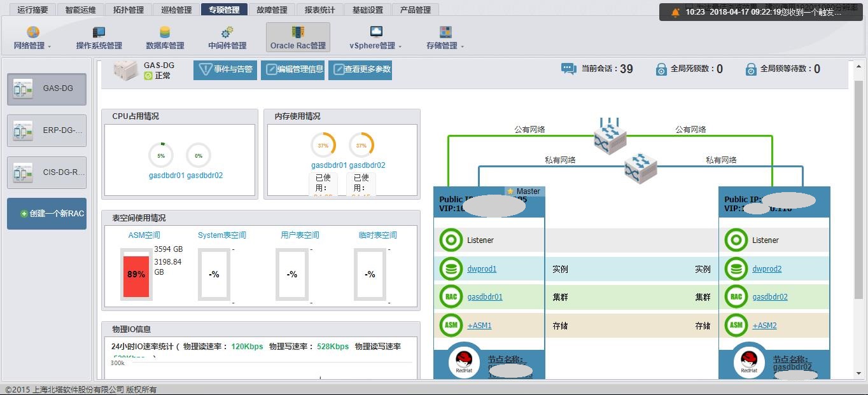The width and height of the screenshot is (868, 395).
Task: Click the RedHat node icon for gasdbdr02
Action: tap(749, 361)
